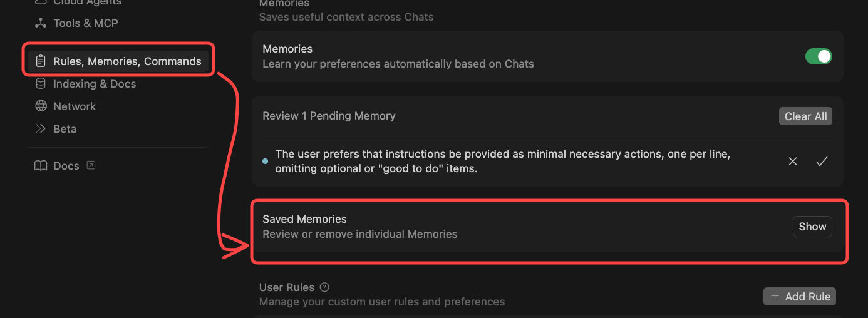The width and height of the screenshot is (868, 318).
Task: Accept the pending memory with the checkmark
Action: [x=822, y=162]
